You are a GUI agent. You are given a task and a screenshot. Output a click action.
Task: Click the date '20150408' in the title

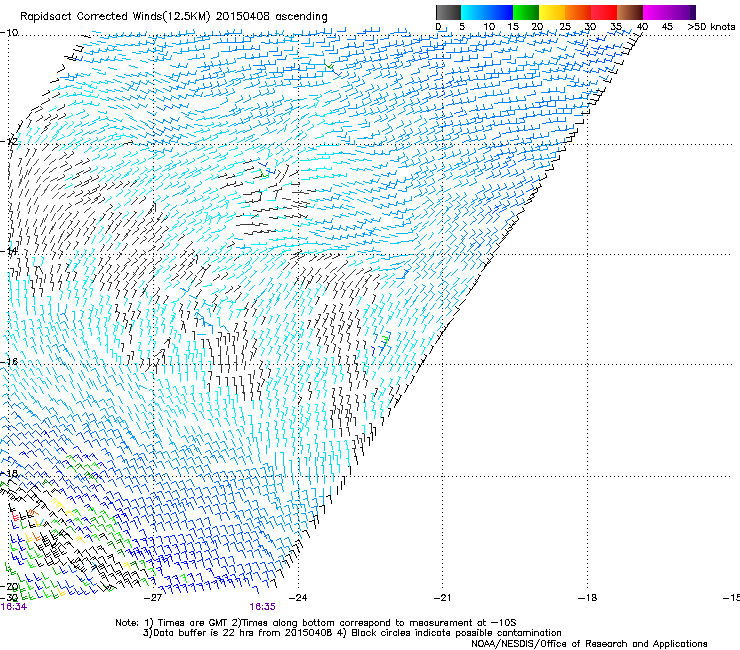(x=243, y=16)
